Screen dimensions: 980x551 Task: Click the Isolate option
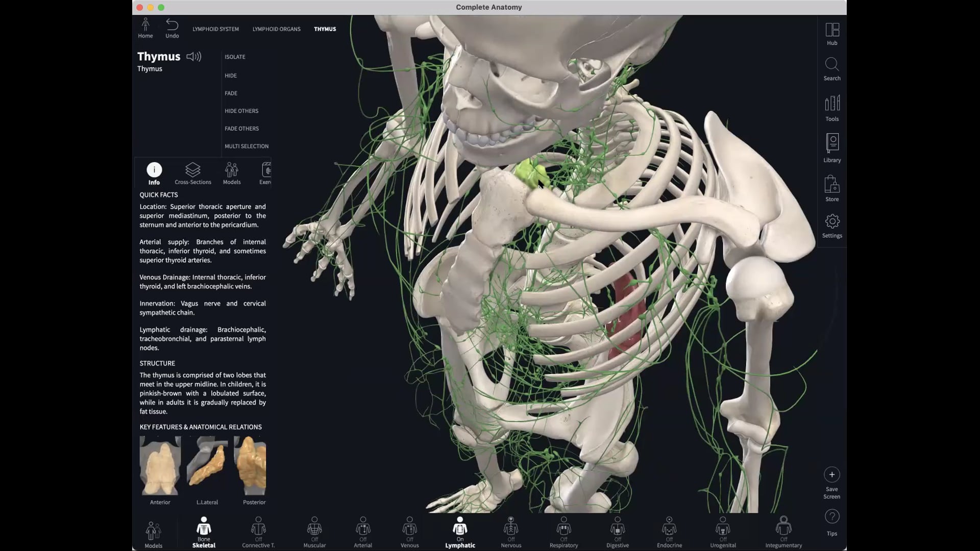coord(235,57)
